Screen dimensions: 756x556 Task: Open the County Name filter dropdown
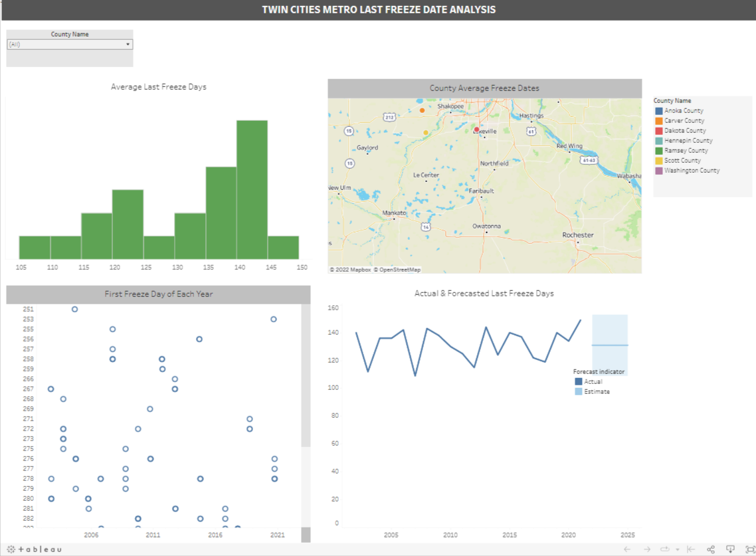[x=128, y=44]
